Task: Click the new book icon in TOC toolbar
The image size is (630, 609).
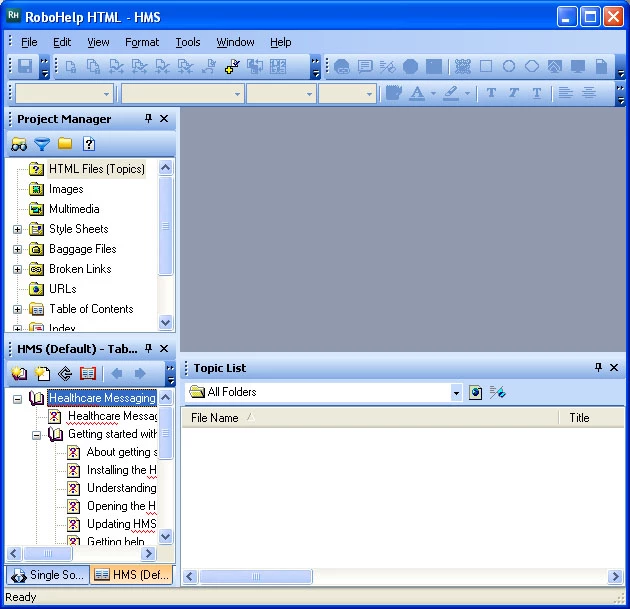Action: [x=19, y=374]
